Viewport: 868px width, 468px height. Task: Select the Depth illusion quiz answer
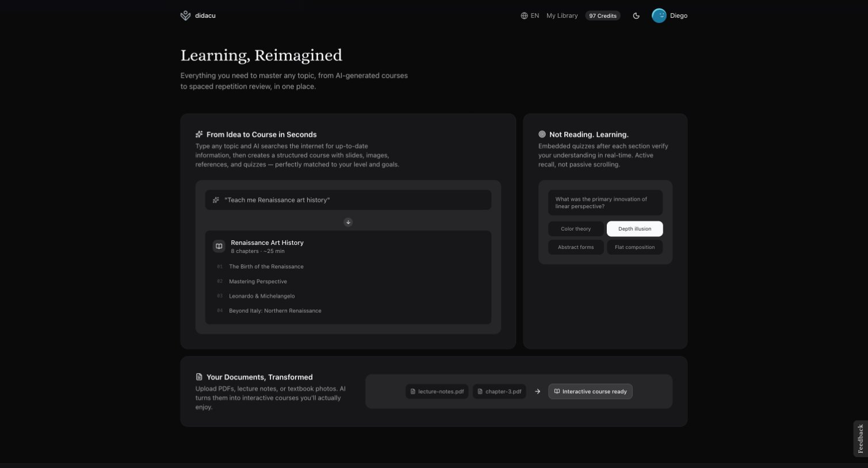pyautogui.click(x=634, y=228)
